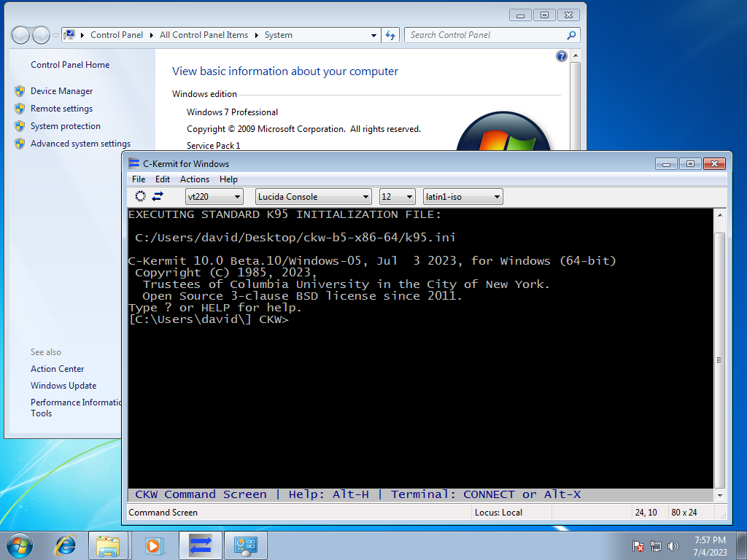747x560 pixels.
Task: Minimize the C-Kermit for Windows window
Action: click(667, 164)
